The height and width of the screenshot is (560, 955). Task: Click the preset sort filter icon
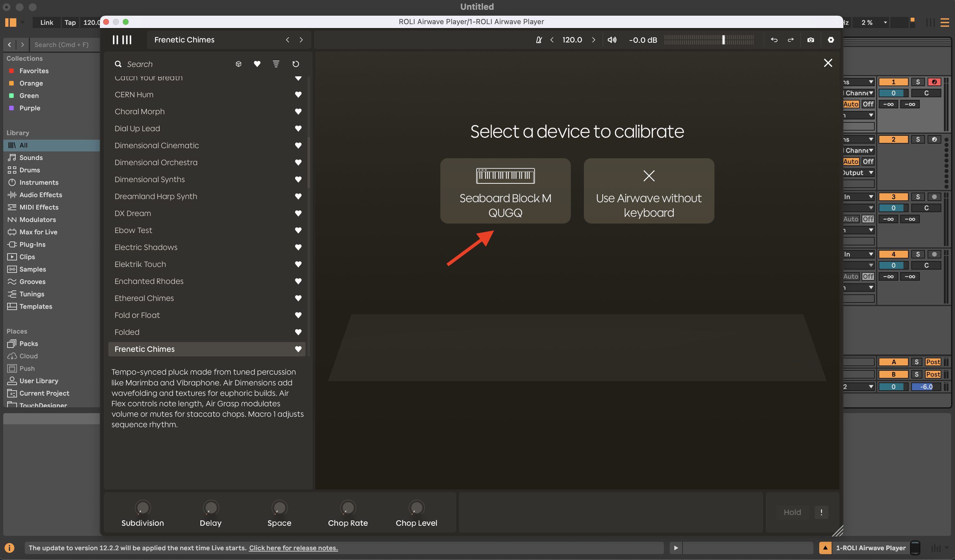[x=276, y=64]
